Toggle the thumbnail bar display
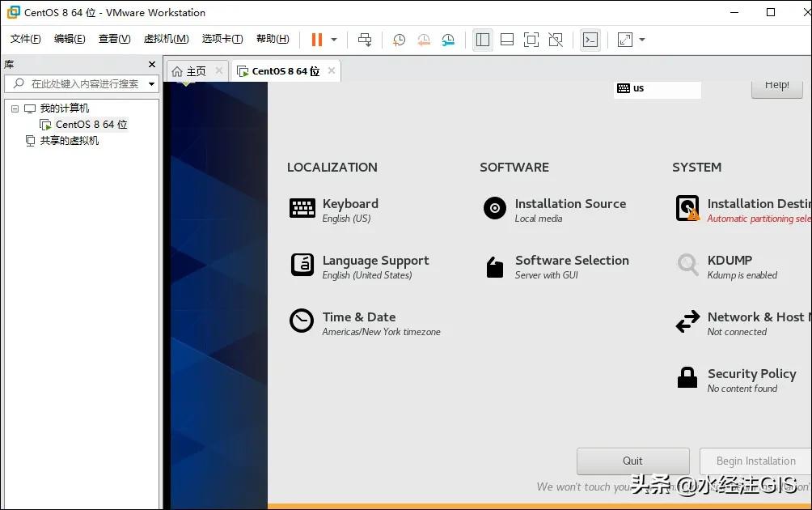This screenshot has width=812, height=510. tap(508, 39)
